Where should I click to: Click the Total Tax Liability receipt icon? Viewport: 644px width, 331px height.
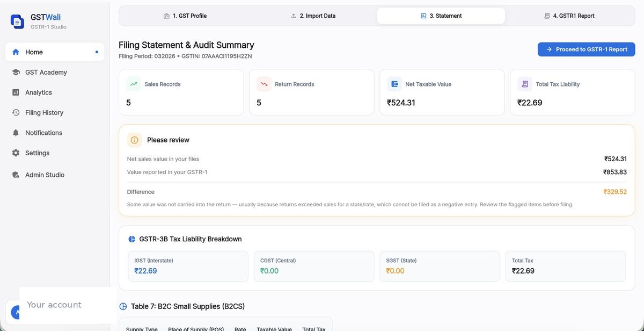(525, 84)
